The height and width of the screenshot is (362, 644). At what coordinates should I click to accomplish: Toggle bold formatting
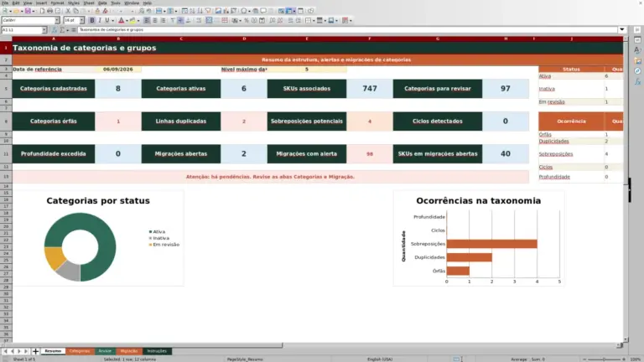click(92, 20)
